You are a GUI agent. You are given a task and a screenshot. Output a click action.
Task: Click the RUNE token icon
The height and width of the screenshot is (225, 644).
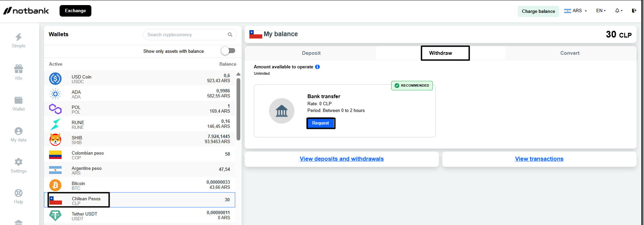55,124
